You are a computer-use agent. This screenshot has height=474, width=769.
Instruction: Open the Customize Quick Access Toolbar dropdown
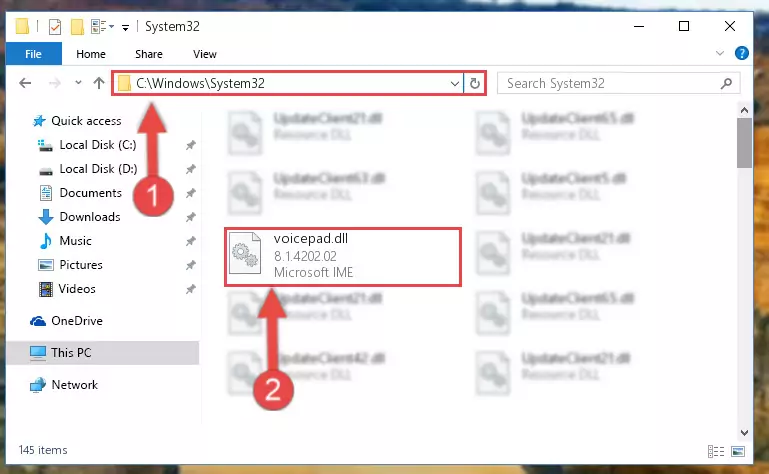[126, 27]
